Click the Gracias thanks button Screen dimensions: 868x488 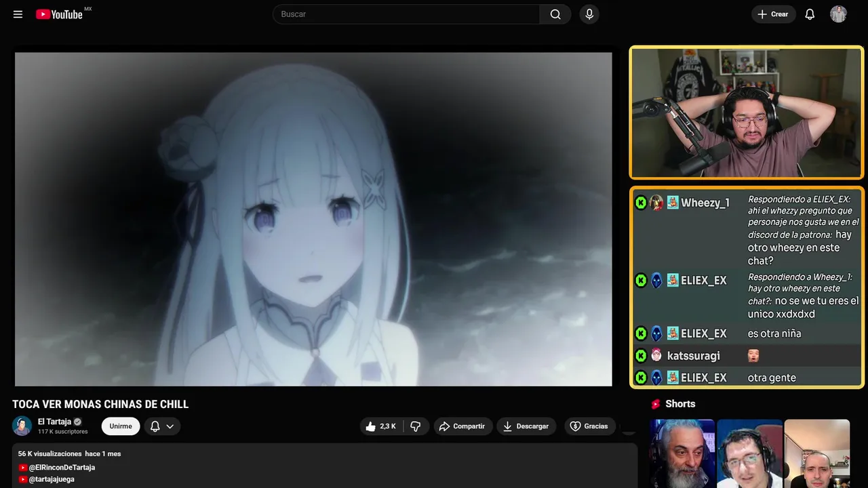coord(589,426)
